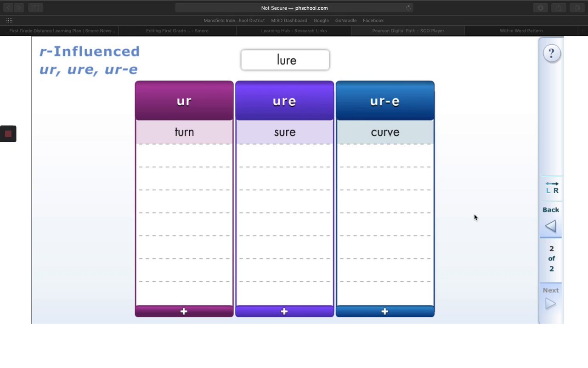Open the Facebook bookmark
Image resolution: width=588 pixels, height=368 pixels.
coord(373,20)
